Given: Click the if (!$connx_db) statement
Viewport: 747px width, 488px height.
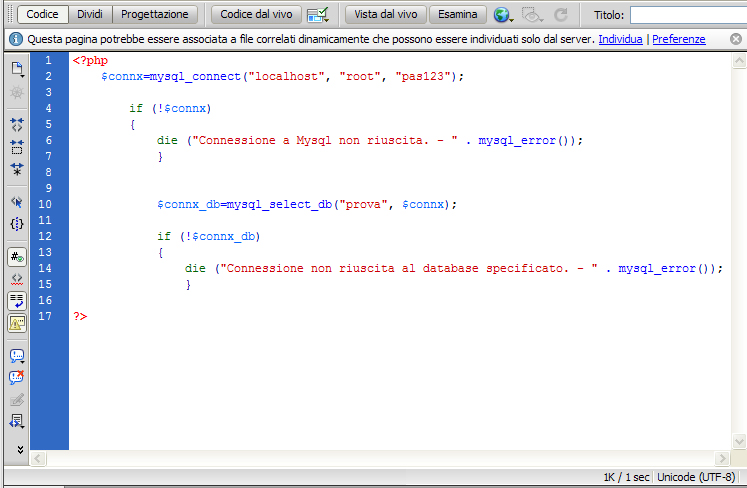Looking at the screenshot, I should pos(209,236).
